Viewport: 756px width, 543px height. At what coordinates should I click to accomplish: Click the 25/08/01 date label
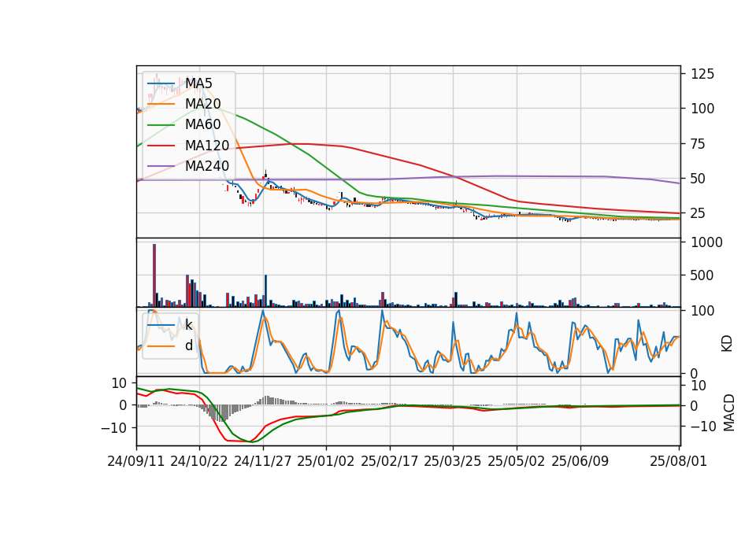click(678, 461)
